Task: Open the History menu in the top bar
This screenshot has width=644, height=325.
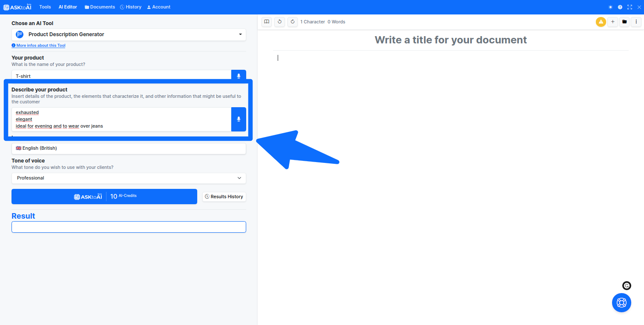Action: tap(130, 7)
